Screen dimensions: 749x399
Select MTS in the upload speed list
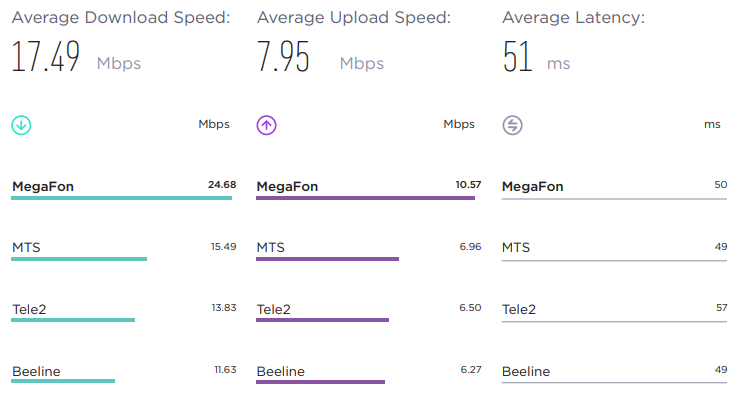click(x=271, y=248)
